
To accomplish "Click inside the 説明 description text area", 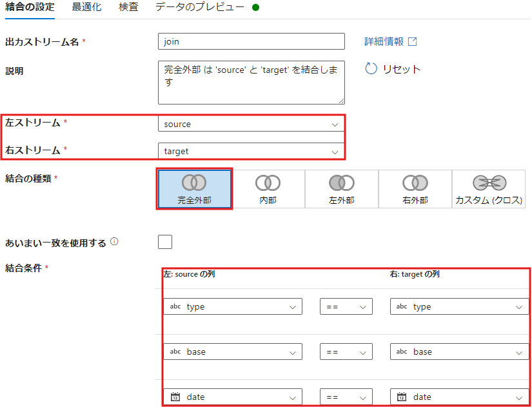I will (x=251, y=82).
